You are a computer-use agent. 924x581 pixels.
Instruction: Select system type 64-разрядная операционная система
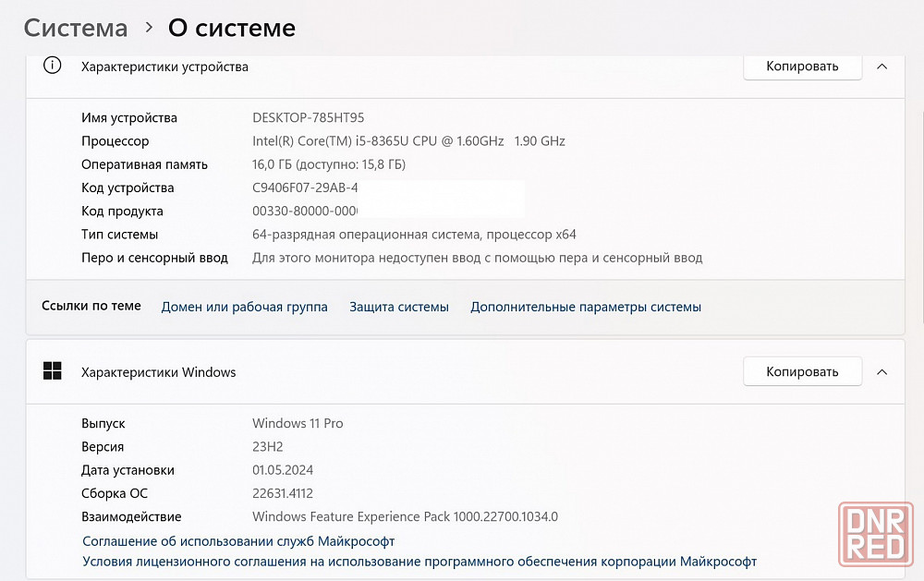click(414, 235)
